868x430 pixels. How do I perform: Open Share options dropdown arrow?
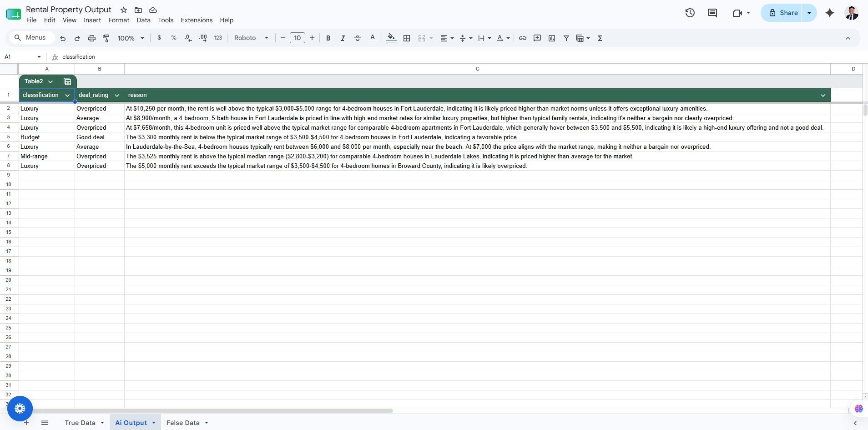(x=809, y=13)
